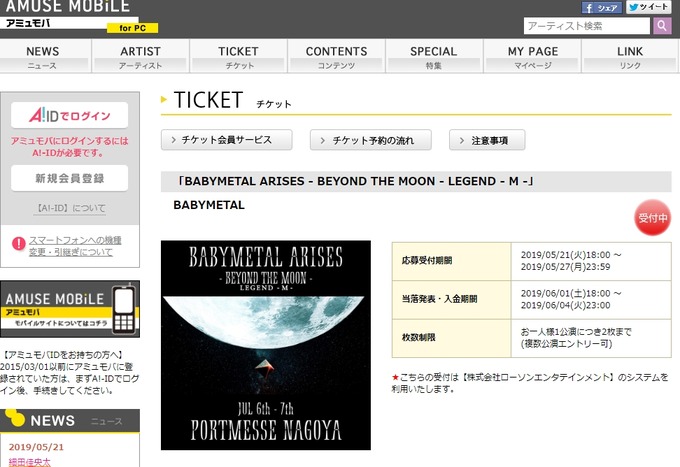Viewport: 680px width, 467px height.
Task: Open the 細田佳央太 news link
Action: pyautogui.click(x=29, y=462)
